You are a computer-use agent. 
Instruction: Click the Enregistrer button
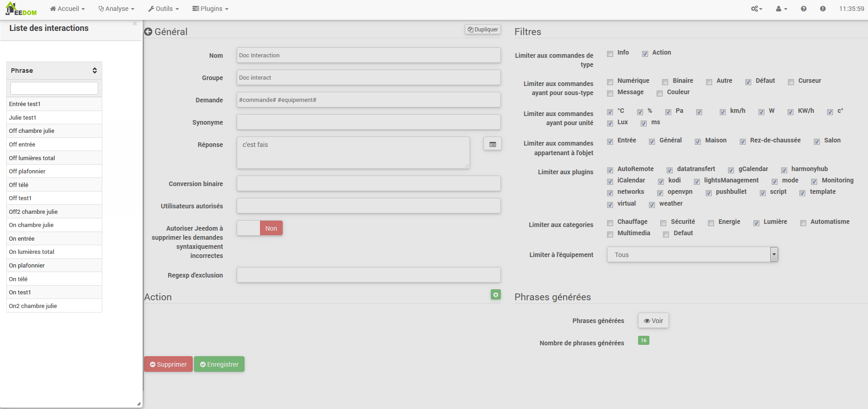(x=219, y=364)
